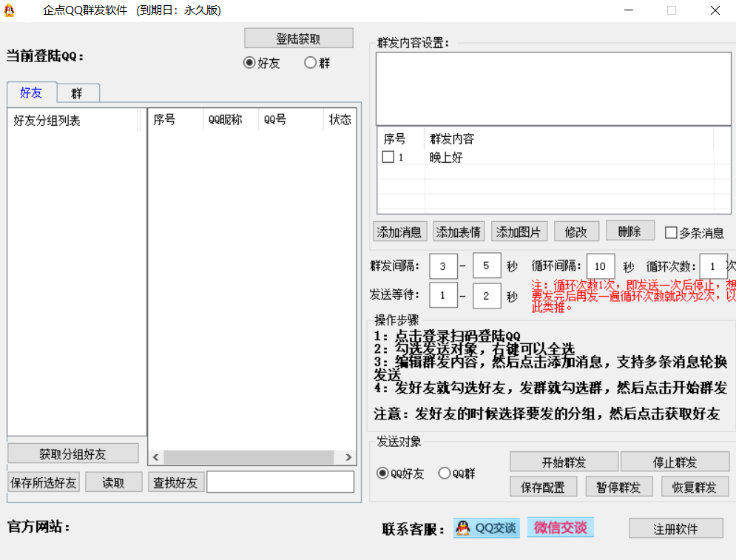Viewport: 736px width, 560px height.
Task: Click the 获取分组好友 button
Action: pos(73,453)
